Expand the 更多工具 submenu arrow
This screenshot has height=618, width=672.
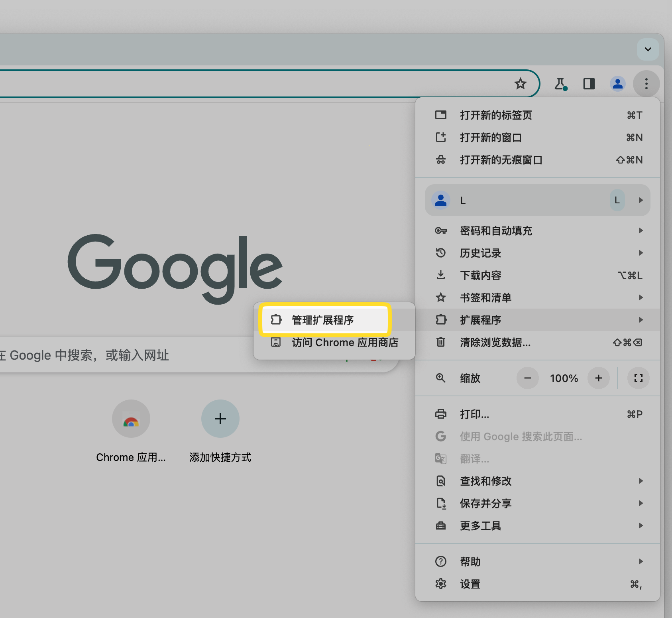point(641,525)
